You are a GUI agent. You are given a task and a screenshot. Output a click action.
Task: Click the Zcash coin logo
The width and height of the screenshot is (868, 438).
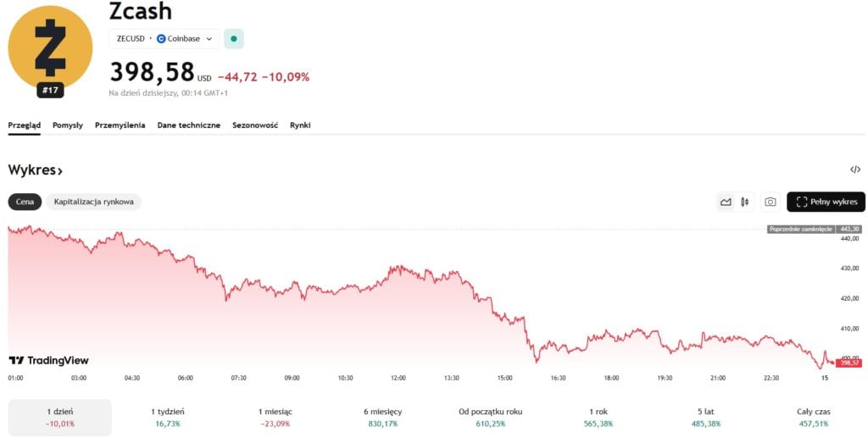(x=50, y=47)
